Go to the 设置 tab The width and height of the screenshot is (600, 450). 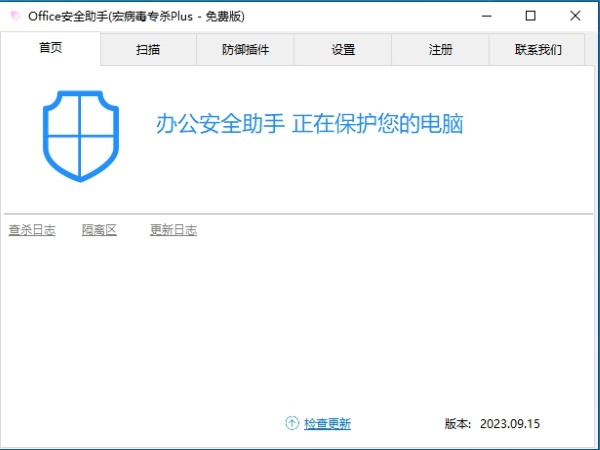pyautogui.click(x=343, y=49)
